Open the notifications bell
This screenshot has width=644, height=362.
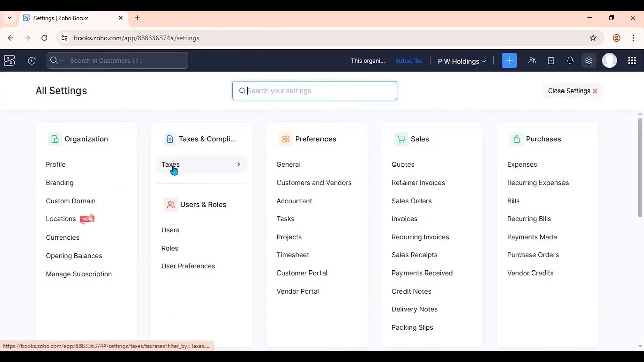pos(570,61)
